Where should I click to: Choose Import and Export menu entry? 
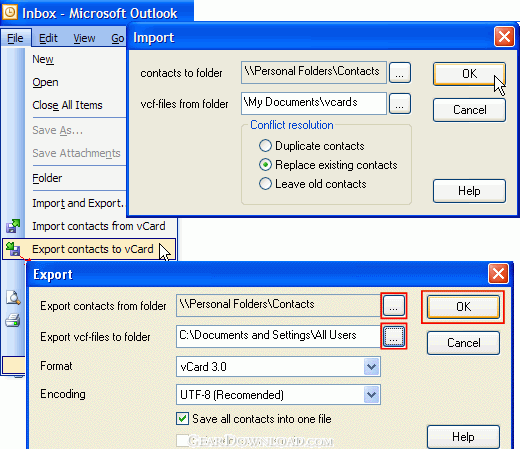tap(78, 203)
